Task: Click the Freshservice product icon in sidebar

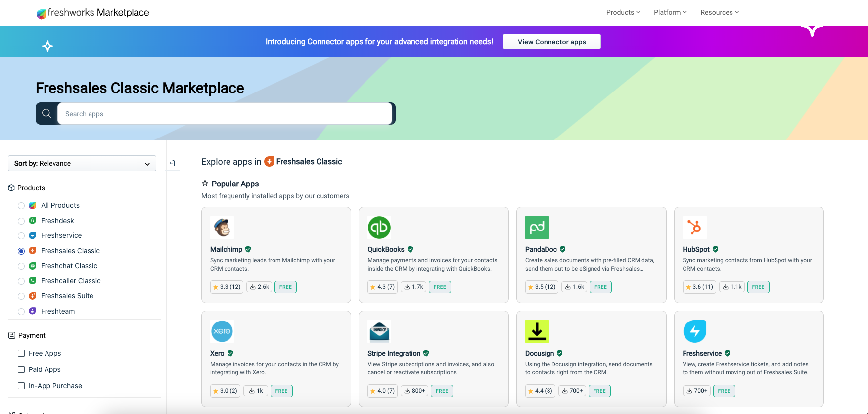Action: pyautogui.click(x=33, y=235)
